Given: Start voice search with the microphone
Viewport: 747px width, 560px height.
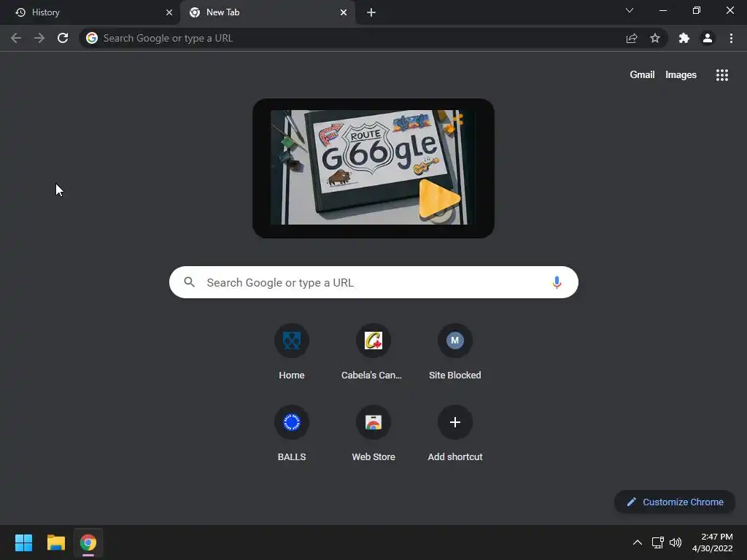Looking at the screenshot, I should click(557, 282).
